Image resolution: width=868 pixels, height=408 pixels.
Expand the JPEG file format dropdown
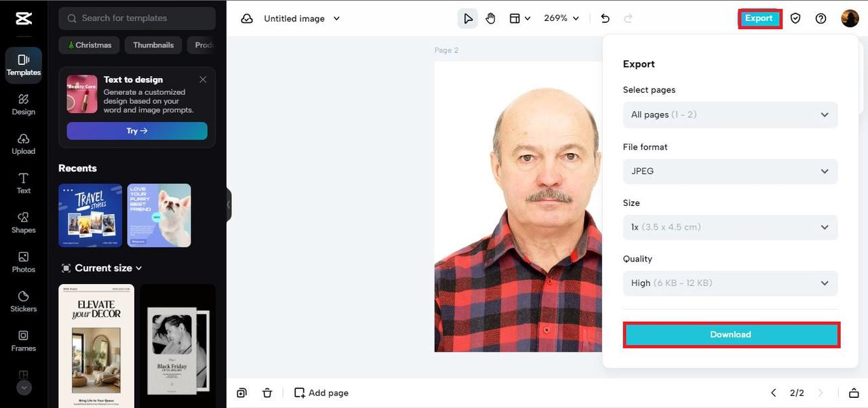[x=730, y=171]
